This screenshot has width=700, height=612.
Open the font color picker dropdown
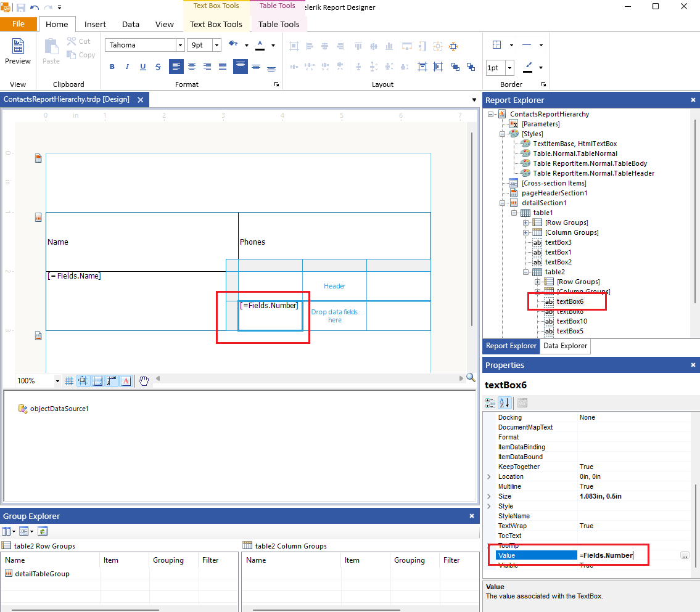(273, 45)
